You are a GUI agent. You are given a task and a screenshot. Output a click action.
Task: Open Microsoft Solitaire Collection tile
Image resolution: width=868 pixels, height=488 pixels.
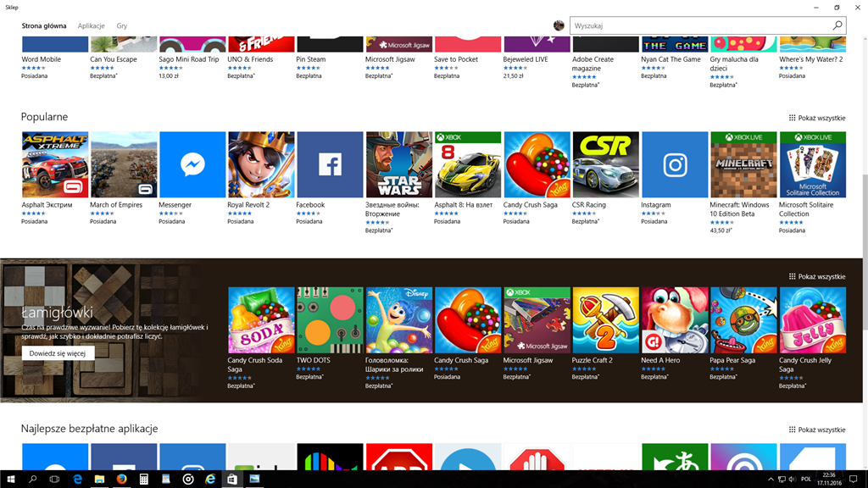(x=813, y=164)
